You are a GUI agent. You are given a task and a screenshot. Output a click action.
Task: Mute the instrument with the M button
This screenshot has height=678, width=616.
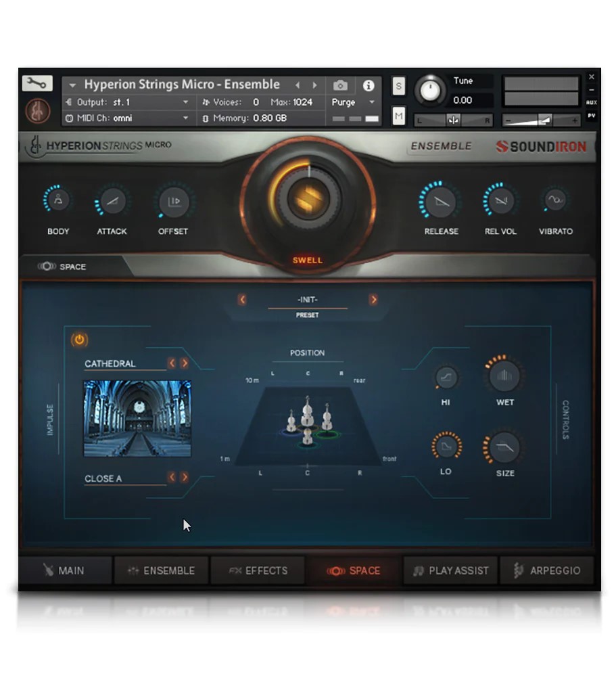[398, 116]
